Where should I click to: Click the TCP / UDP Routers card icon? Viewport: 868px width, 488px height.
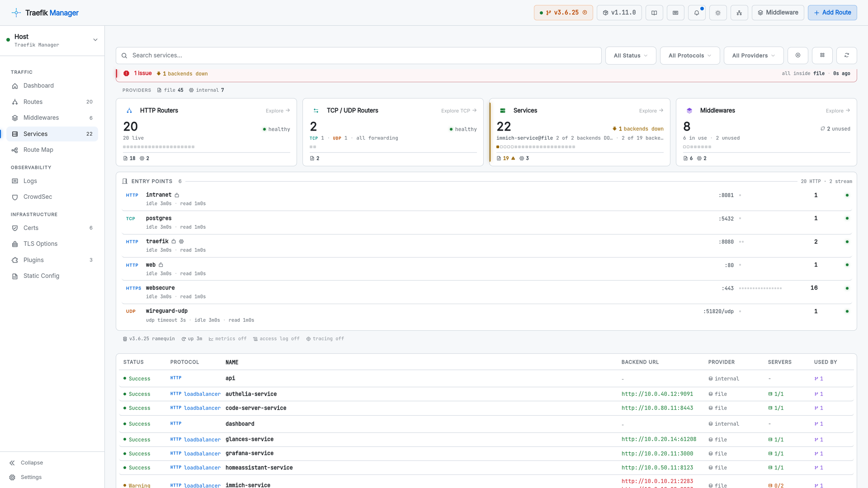click(x=316, y=111)
